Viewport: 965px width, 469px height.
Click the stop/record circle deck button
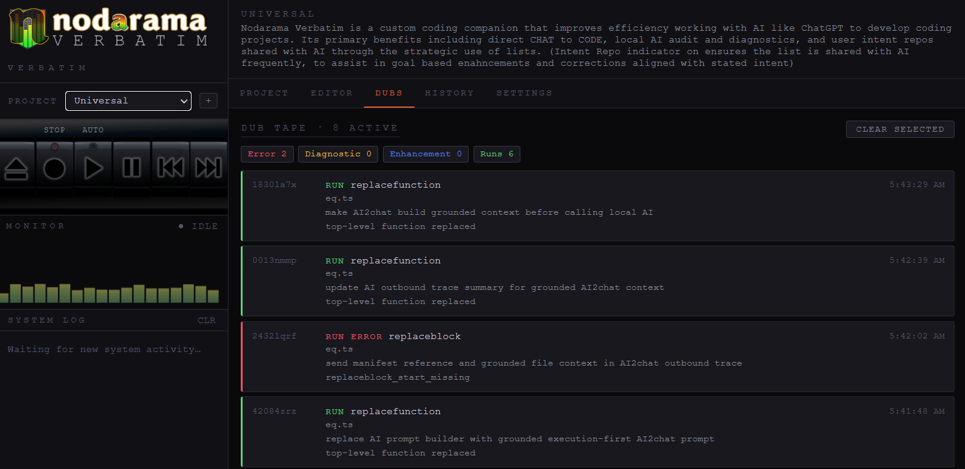coord(55,167)
